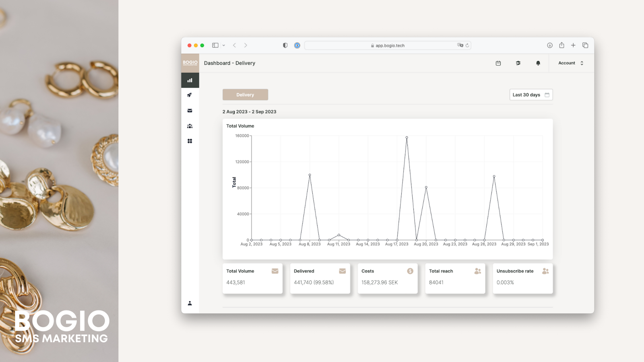Expand the Account dropdown menu
The height and width of the screenshot is (362, 644).
571,63
